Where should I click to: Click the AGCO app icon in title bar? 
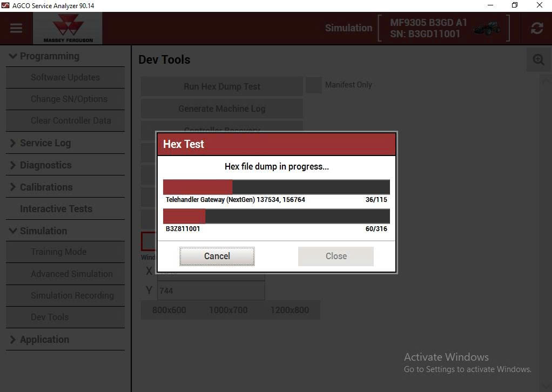coord(5,5)
